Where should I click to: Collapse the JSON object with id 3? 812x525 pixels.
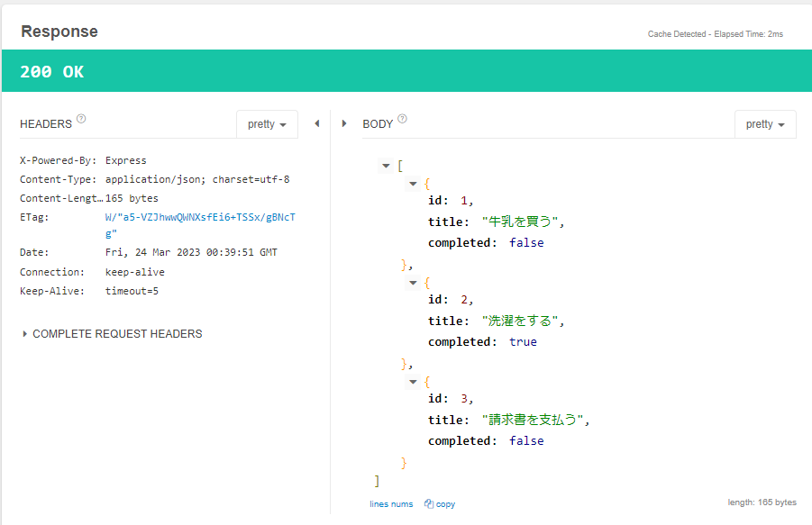[413, 381]
